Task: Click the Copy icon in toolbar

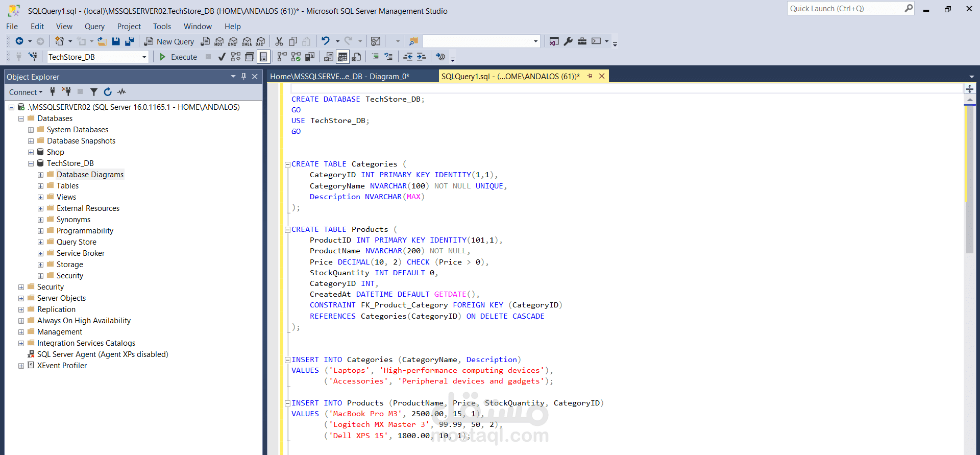Action: (293, 41)
